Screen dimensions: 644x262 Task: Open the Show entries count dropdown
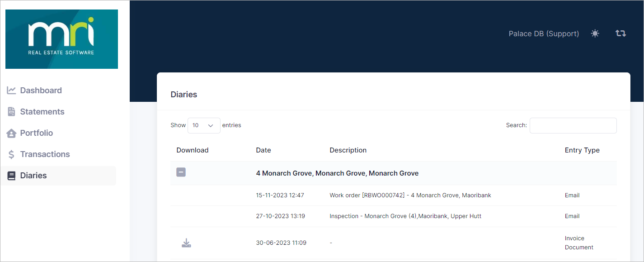[x=204, y=125]
